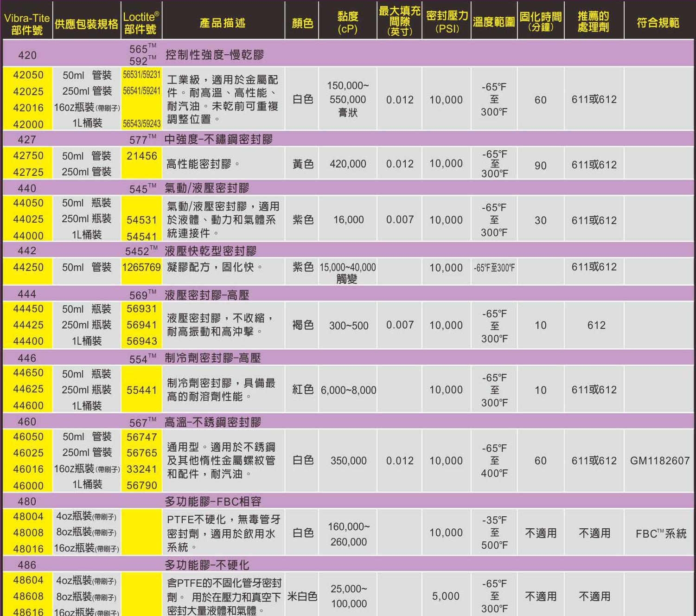The height and width of the screenshot is (616, 696).
Task: Select Loctite number 54531
Action: point(142,220)
